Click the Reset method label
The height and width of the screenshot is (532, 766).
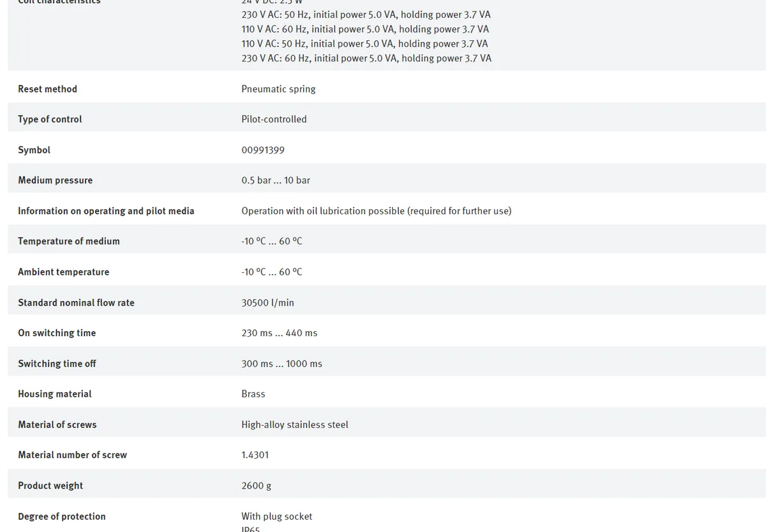pos(47,89)
